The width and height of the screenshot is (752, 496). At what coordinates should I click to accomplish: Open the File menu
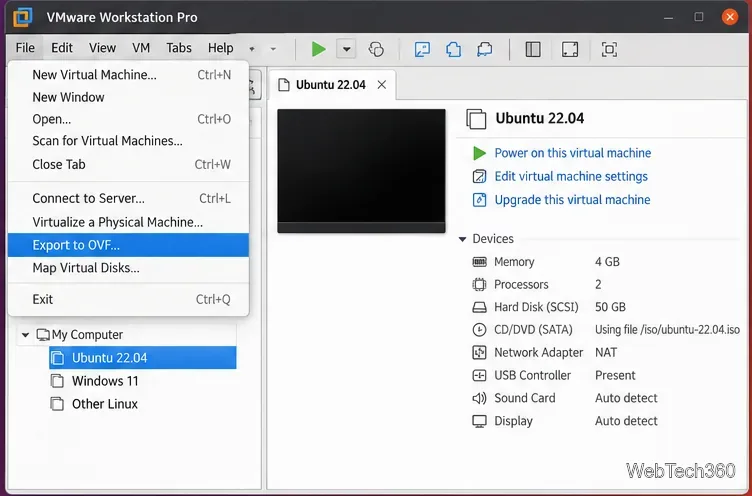click(25, 48)
